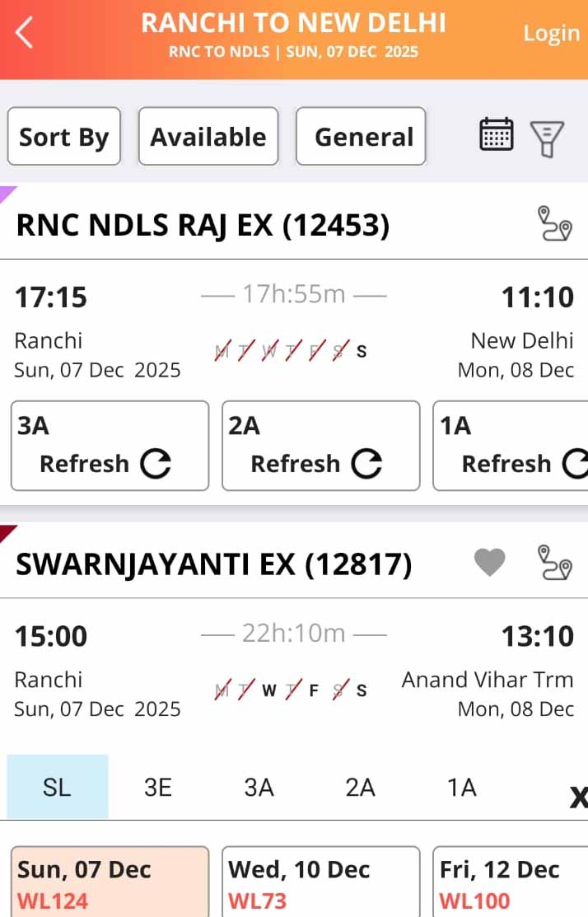588x917 pixels.
Task: Close the class availability panel X
Action: (578, 796)
